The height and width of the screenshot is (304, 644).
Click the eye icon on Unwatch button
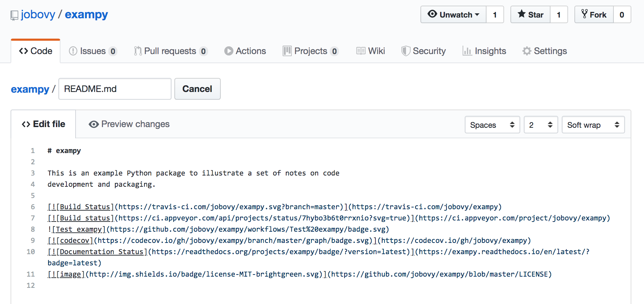(x=432, y=14)
